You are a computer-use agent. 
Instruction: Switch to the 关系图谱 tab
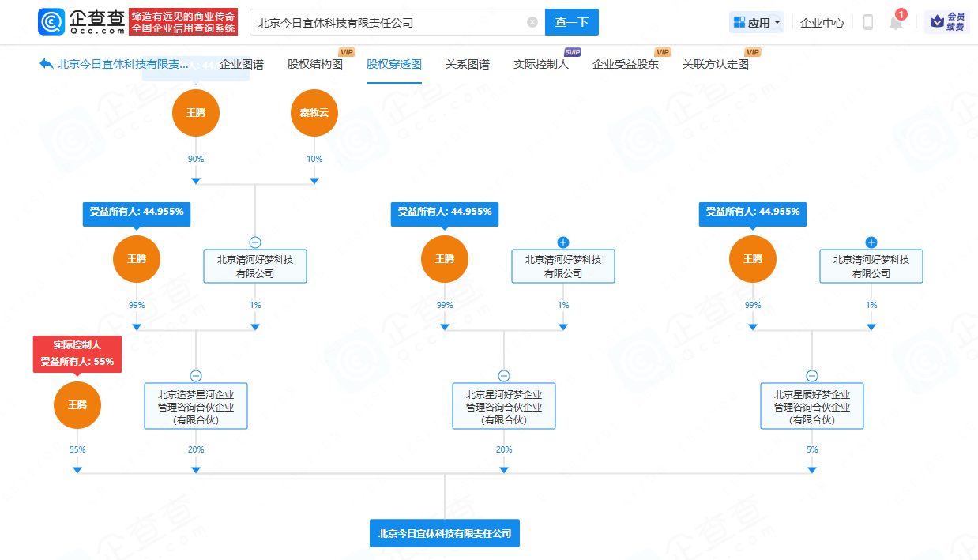[x=467, y=65]
